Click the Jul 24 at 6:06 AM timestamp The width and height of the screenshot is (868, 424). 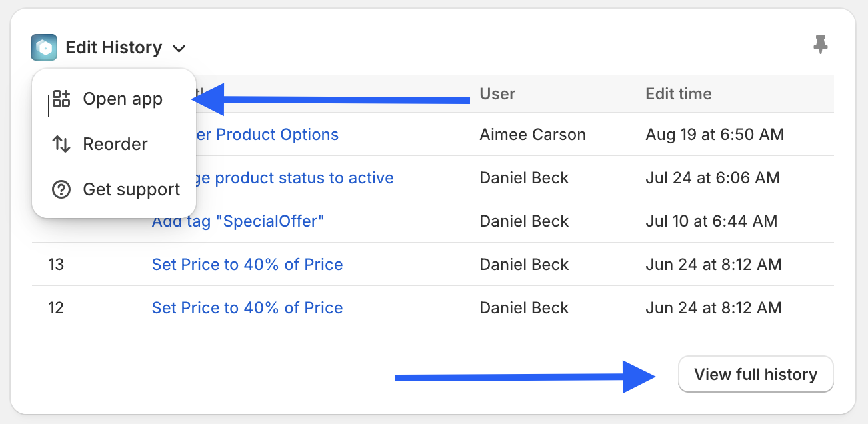coord(713,178)
